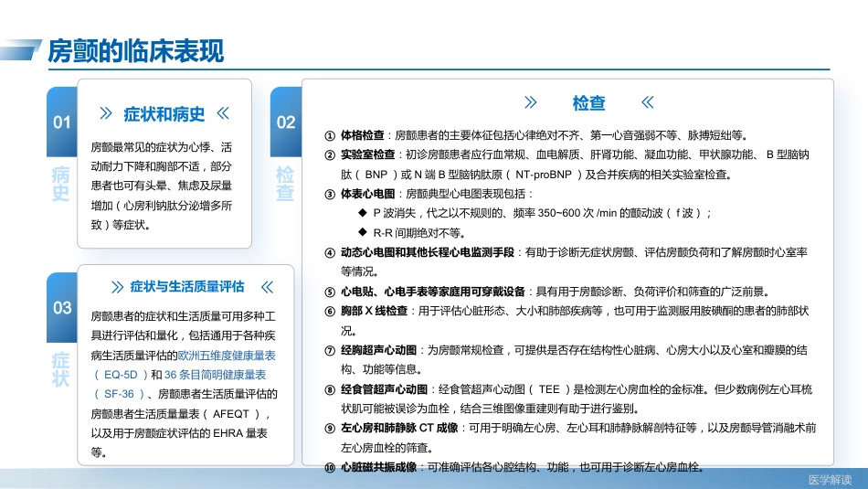The image size is (868, 489).
Task: Click the circled number ① marker
Action: pyautogui.click(x=330, y=135)
